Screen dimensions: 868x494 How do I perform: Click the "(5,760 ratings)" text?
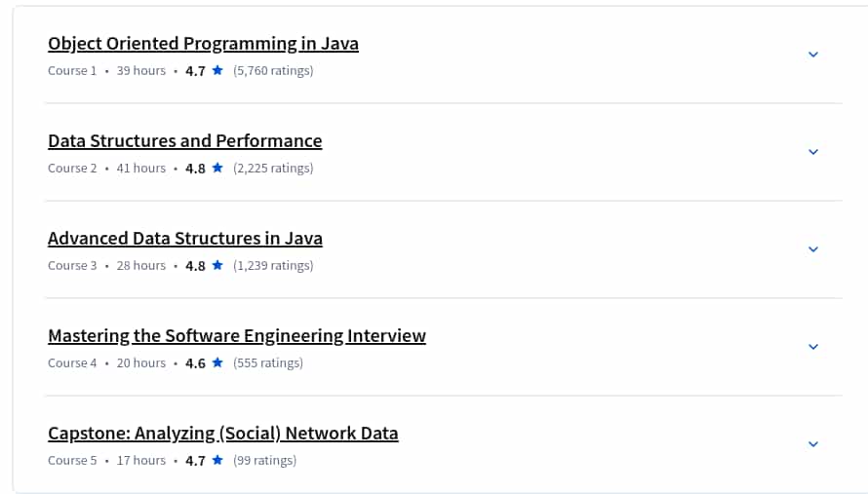tap(273, 71)
